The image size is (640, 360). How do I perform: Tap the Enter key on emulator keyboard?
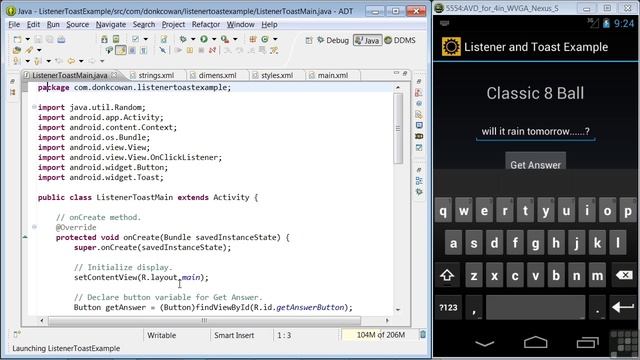point(623,307)
